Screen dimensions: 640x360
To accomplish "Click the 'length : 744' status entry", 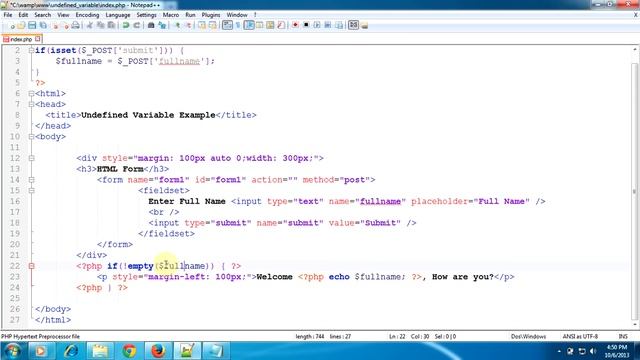I will click(x=310, y=336).
